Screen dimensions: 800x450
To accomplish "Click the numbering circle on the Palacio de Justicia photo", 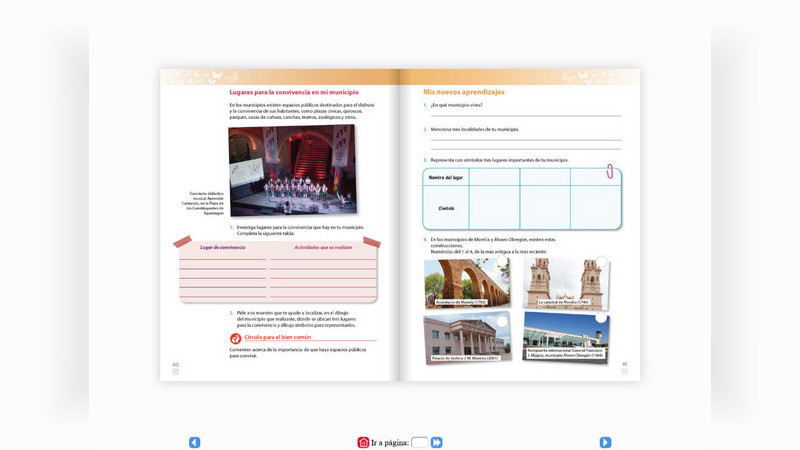I will 502,321.
